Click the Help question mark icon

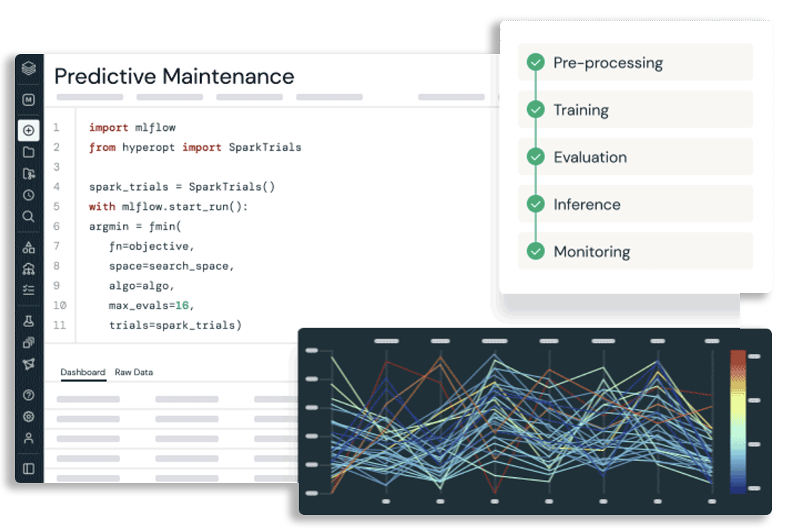29,395
